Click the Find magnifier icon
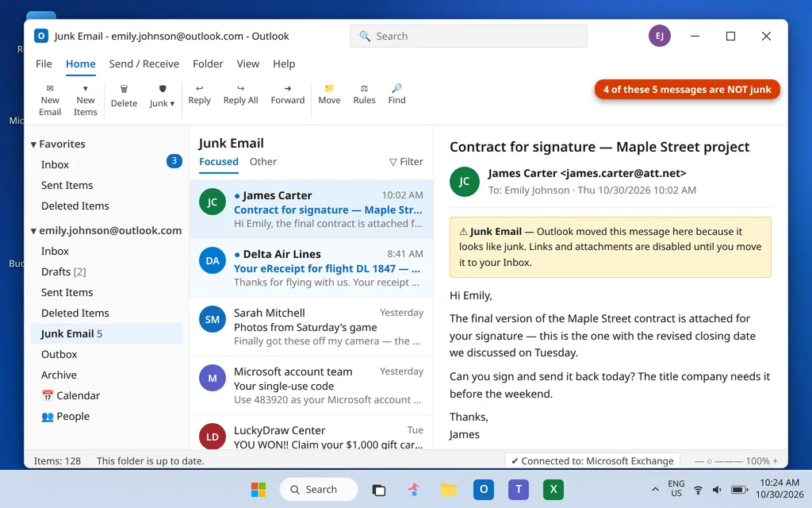Viewport: 812px width, 508px height. [396, 88]
